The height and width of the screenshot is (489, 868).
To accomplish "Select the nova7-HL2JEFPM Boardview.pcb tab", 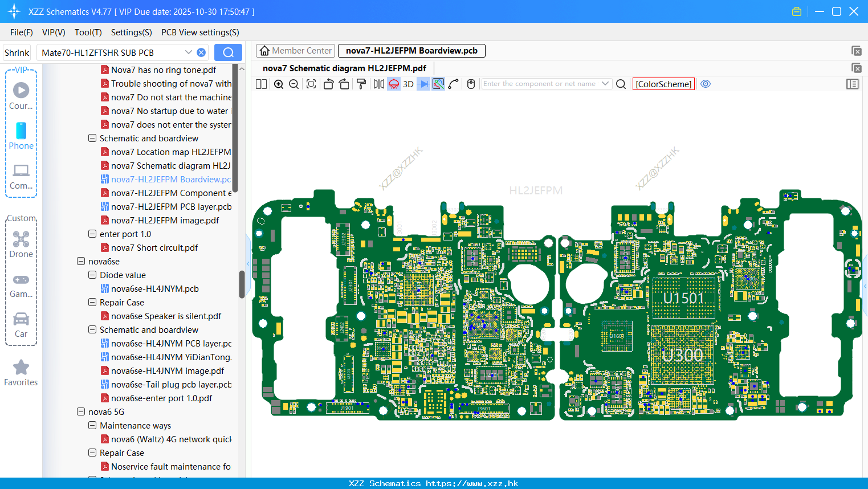I will [x=411, y=51].
